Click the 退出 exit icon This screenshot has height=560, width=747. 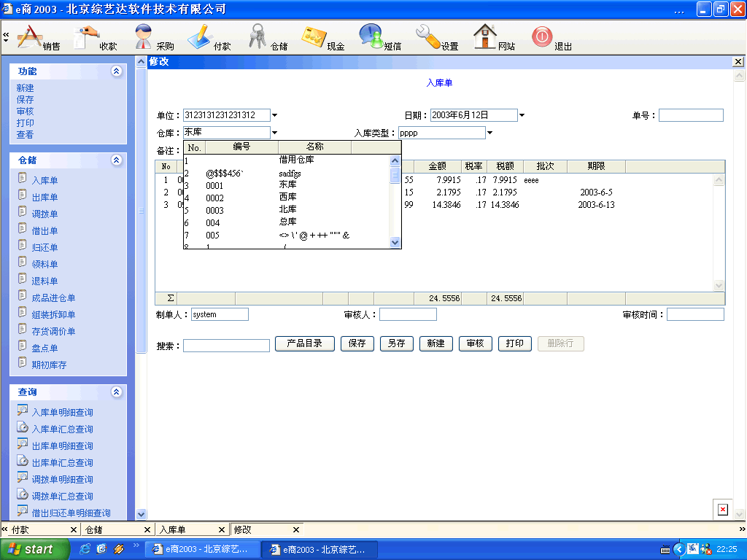click(x=542, y=37)
